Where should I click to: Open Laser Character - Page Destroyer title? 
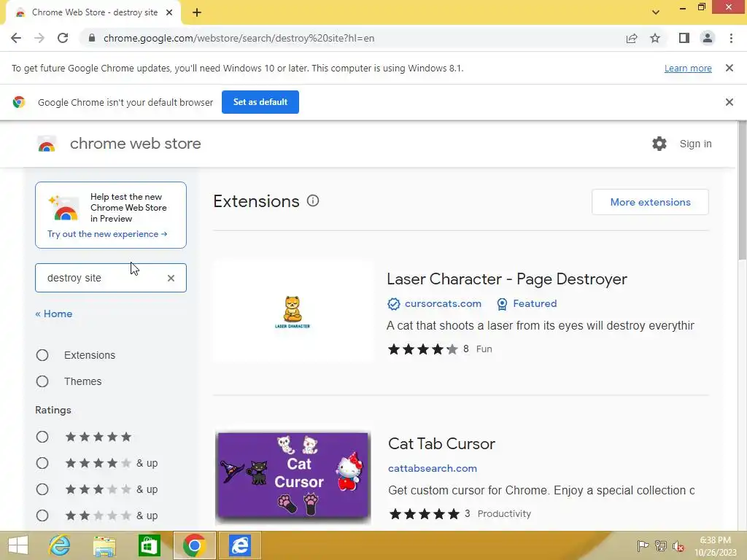coord(507,279)
